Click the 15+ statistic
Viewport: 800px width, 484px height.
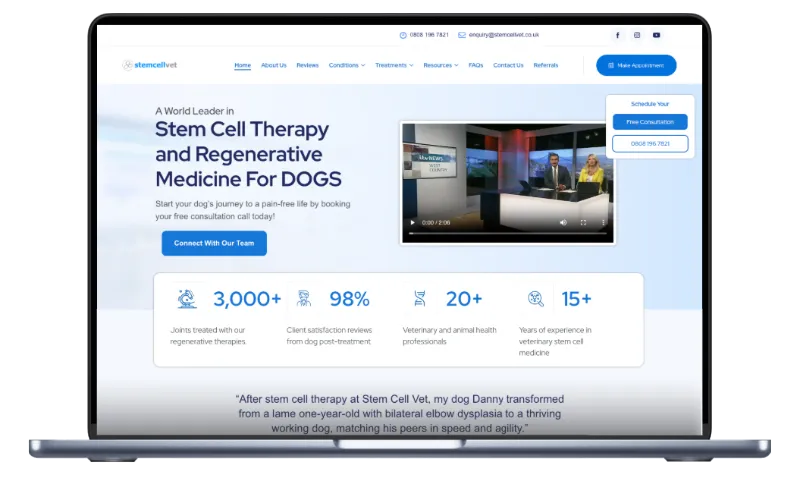click(x=577, y=298)
